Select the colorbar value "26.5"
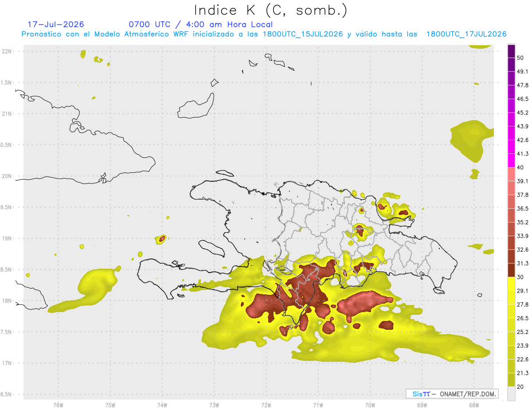532x411 pixels. tap(523, 318)
